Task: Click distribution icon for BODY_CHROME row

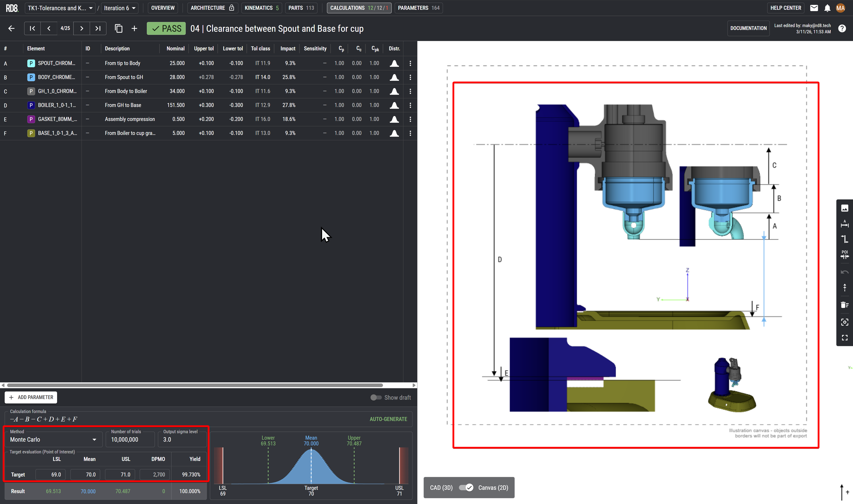Action: point(394,77)
